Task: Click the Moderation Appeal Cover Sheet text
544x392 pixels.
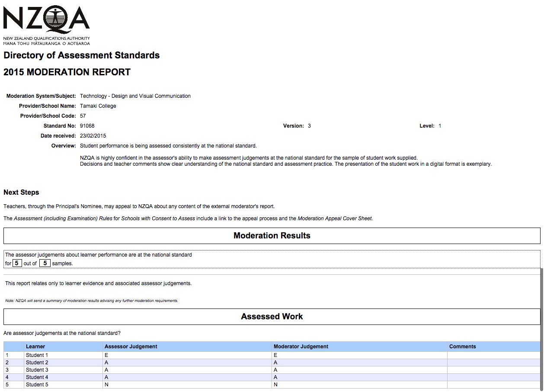Action: [335, 218]
